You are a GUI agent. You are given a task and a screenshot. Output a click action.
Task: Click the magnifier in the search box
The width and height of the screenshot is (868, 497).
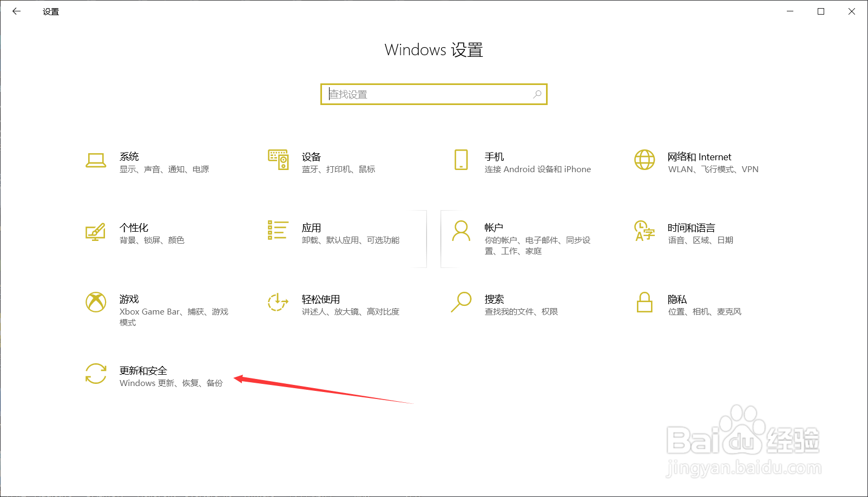537,94
